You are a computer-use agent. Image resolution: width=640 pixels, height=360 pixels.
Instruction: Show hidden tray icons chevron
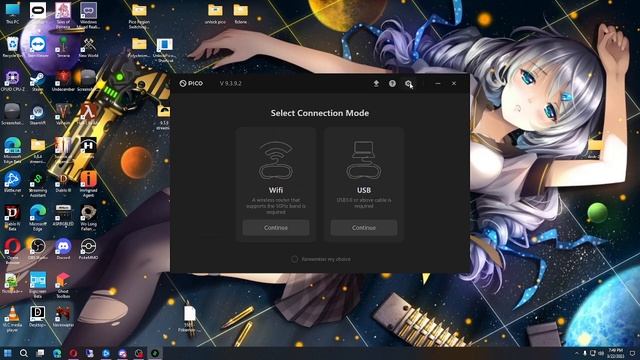[576, 353]
